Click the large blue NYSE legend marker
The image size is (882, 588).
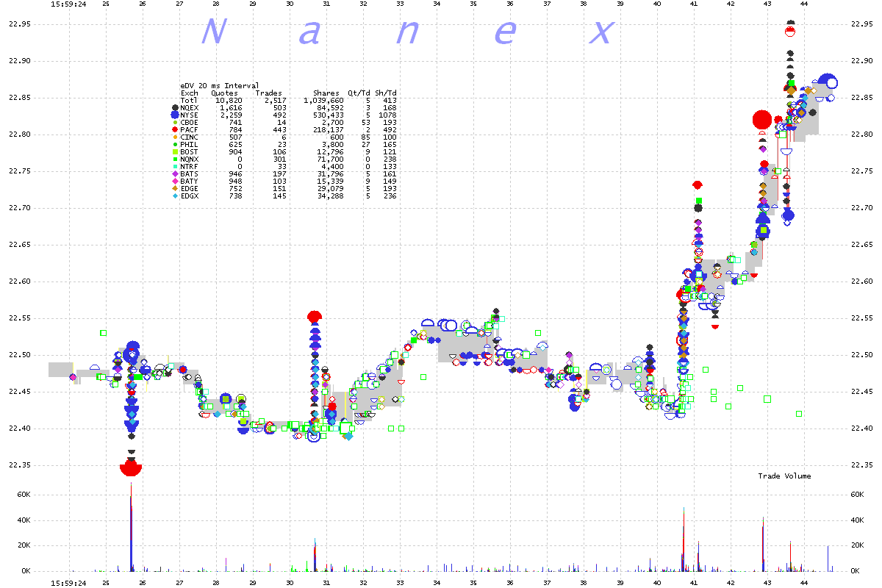click(175, 115)
